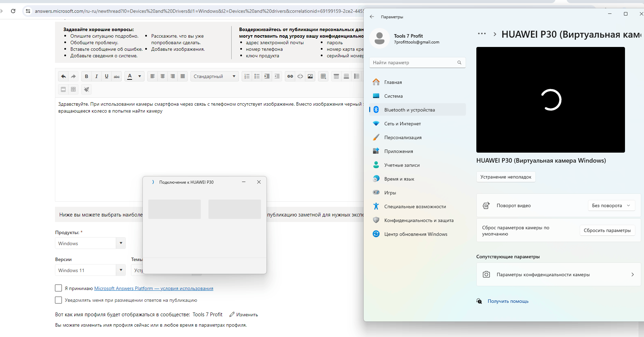Click the «Сбросить параметры» button

[x=607, y=230]
